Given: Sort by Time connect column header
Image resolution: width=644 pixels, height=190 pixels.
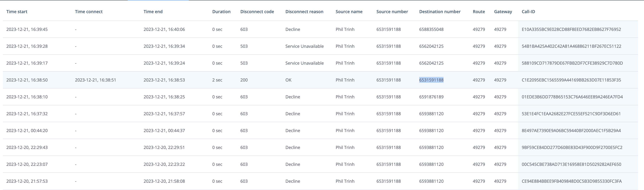Looking at the screenshot, I should (x=89, y=12).
